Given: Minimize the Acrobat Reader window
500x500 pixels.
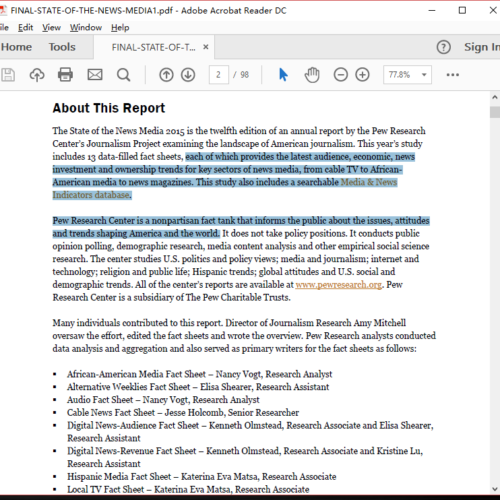Looking at the screenshot, I should 432,10.
